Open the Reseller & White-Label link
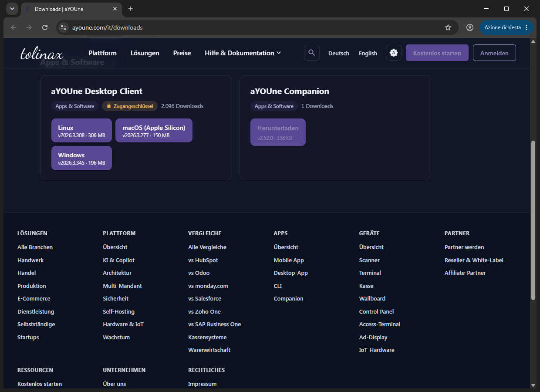The image size is (540, 392). 474,260
